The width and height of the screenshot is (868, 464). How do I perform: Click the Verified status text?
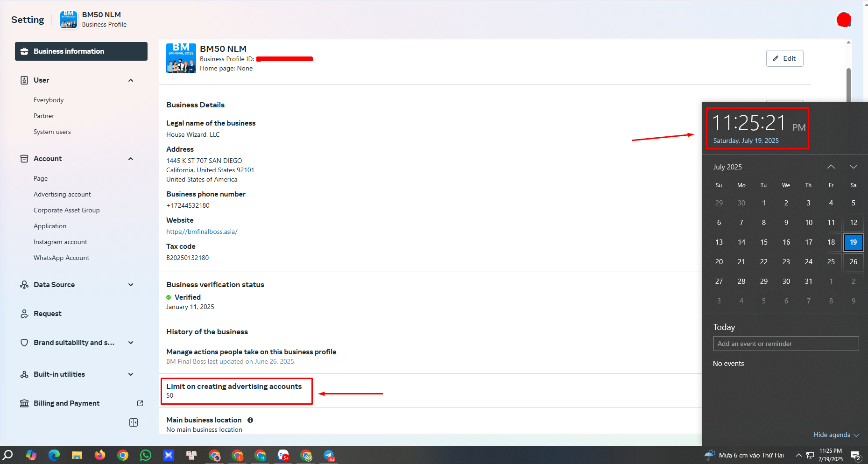pyautogui.click(x=188, y=297)
